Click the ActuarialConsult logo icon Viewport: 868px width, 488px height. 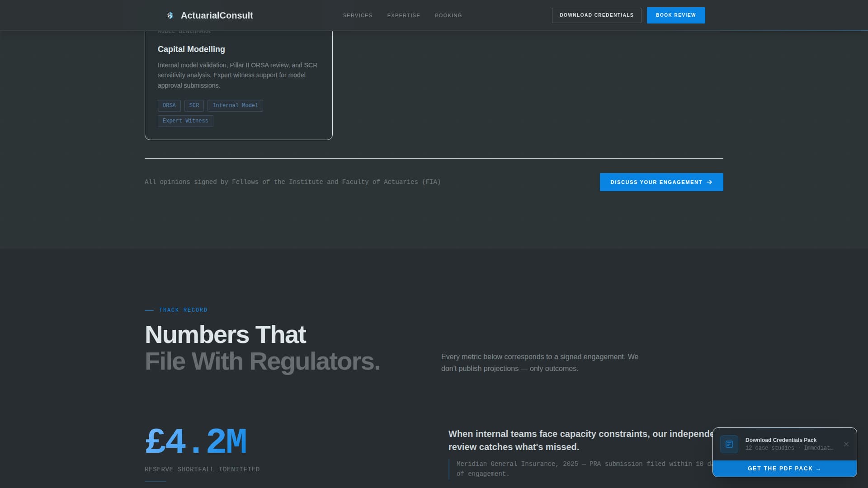coord(170,15)
